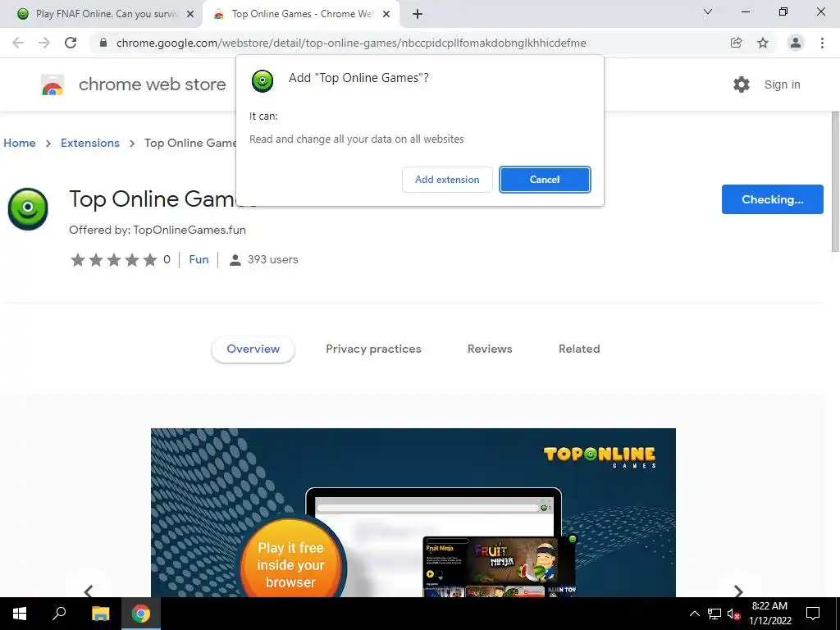Screen dimensions: 840x630
Task: Open the taskbar clock and date
Action: (x=769, y=614)
